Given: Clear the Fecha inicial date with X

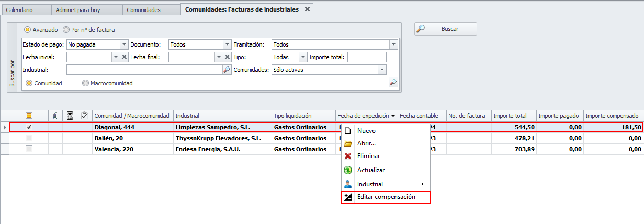Looking at the screenshot, I should [x=125, y=57].
